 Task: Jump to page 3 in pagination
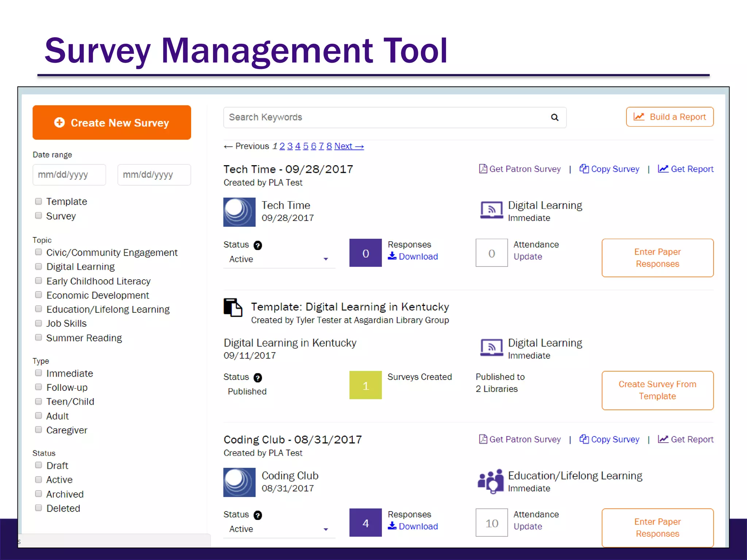290,146
